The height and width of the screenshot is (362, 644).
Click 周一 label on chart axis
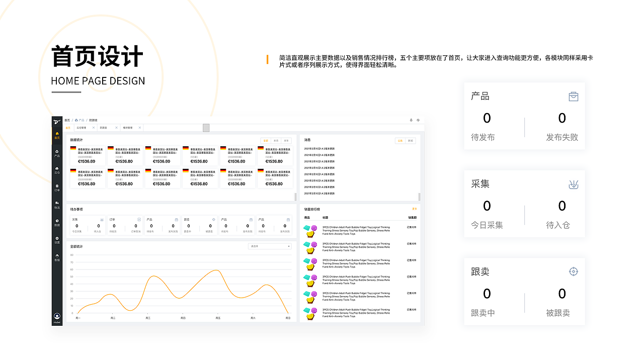[x=78, y=318]
